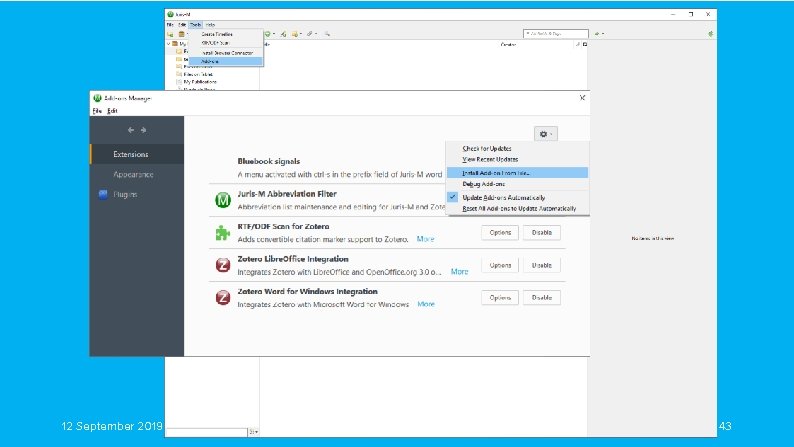Click the Creator column header

tap(508, 45)
